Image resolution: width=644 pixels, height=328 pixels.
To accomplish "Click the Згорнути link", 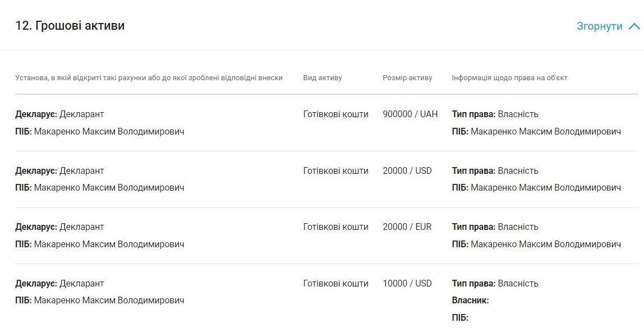I will click(600, 26).
